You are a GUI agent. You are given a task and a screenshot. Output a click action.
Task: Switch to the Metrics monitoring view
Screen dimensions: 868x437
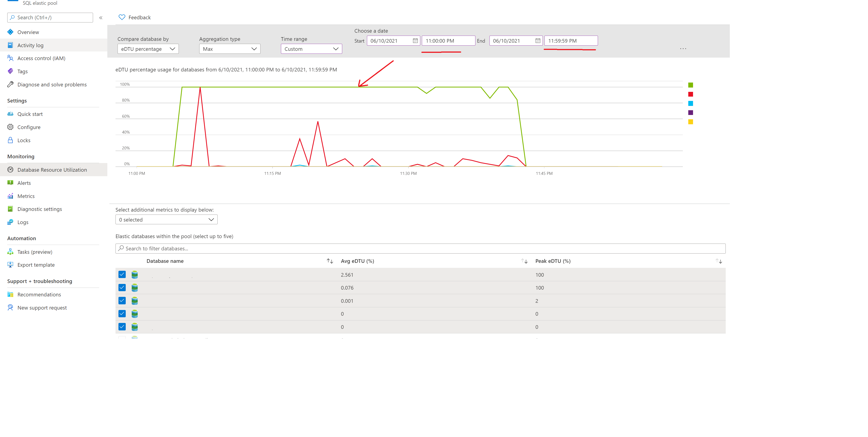tap(26, 196)
